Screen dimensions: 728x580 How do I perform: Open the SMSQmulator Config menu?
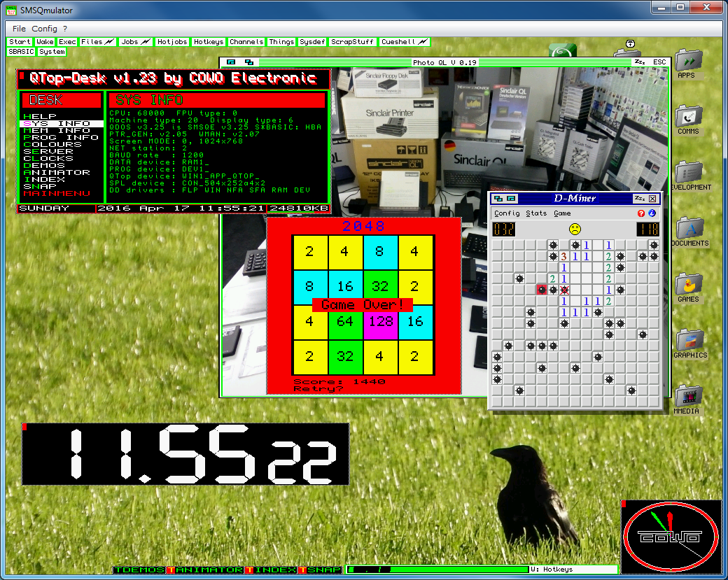pos(45,29)
